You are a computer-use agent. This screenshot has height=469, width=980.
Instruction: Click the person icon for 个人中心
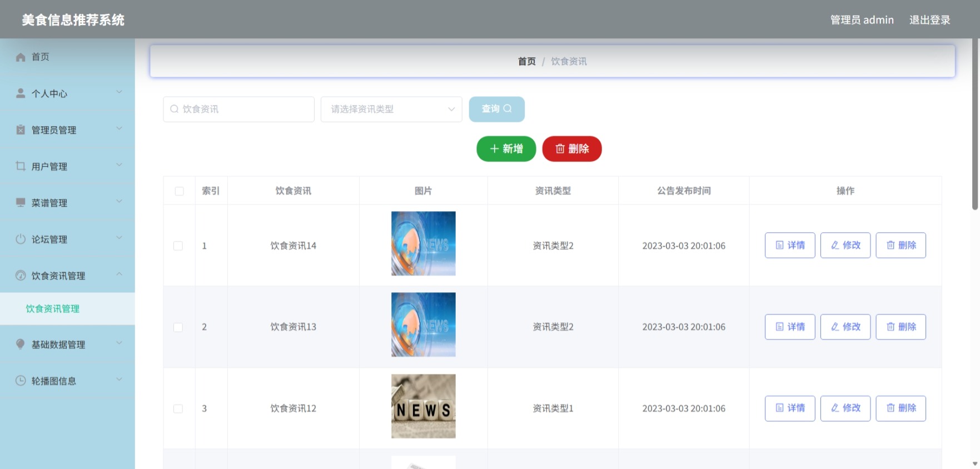point(21,93)
